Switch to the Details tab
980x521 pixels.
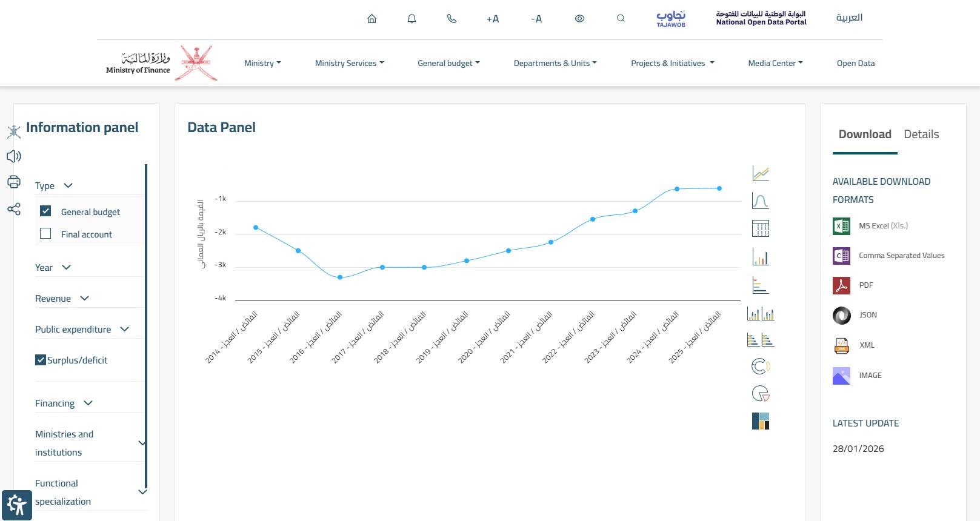[x=921, y=134]
